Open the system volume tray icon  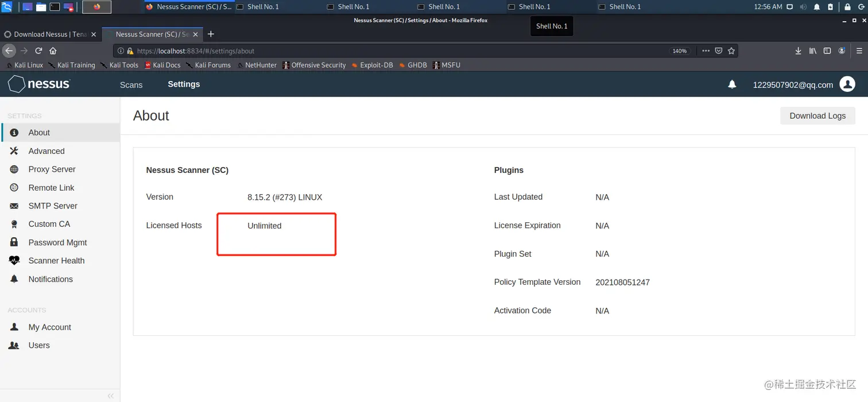(x=803, y=7)
